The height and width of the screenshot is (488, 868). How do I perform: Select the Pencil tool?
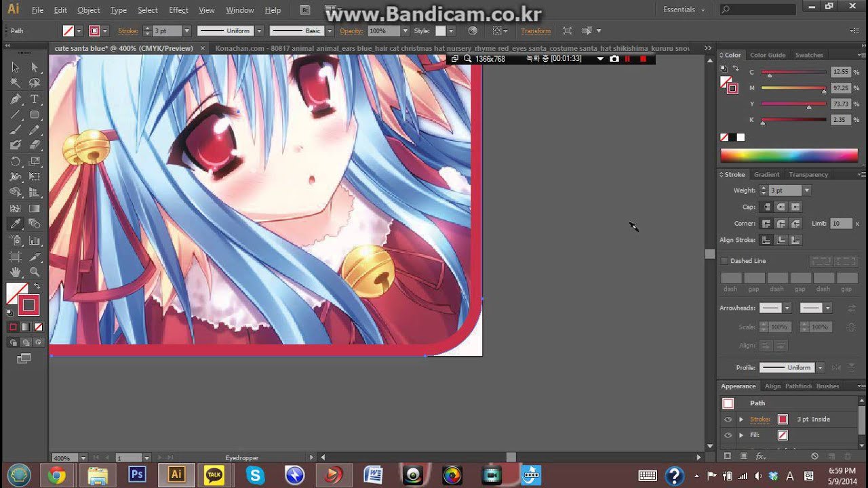point(35,130)
